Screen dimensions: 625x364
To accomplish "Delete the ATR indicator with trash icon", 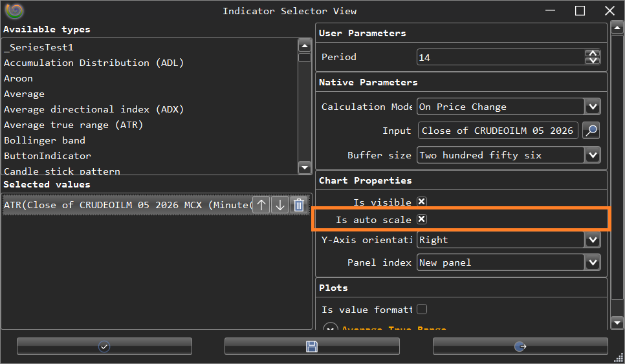I will tap(299, 205).
